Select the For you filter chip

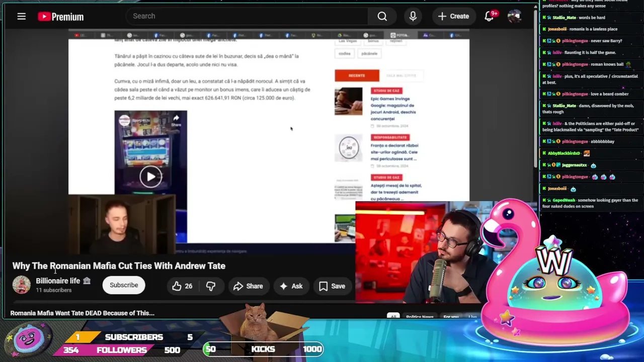pyautogui.click(x=451, y=317)
